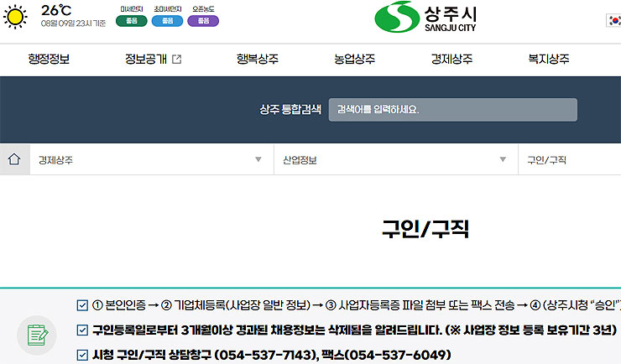Click the phone number 054-537-7143 text
The image size is (621, 364).
point(266,355)
